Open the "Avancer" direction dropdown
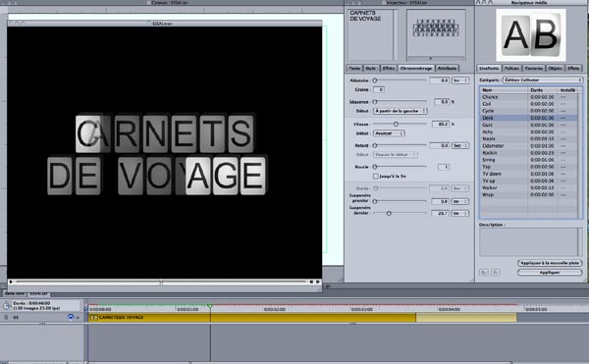The width and height of the screenshot is (589, 364). (389, 133)
